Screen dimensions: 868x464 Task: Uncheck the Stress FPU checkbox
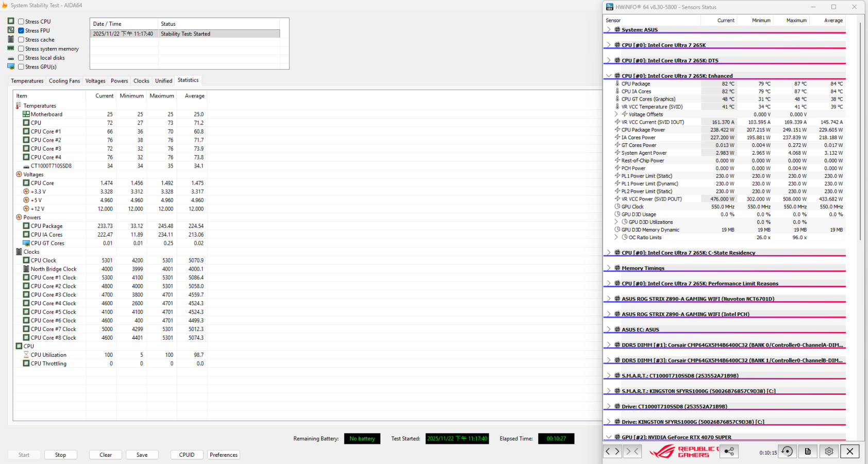tap(21, 30)
